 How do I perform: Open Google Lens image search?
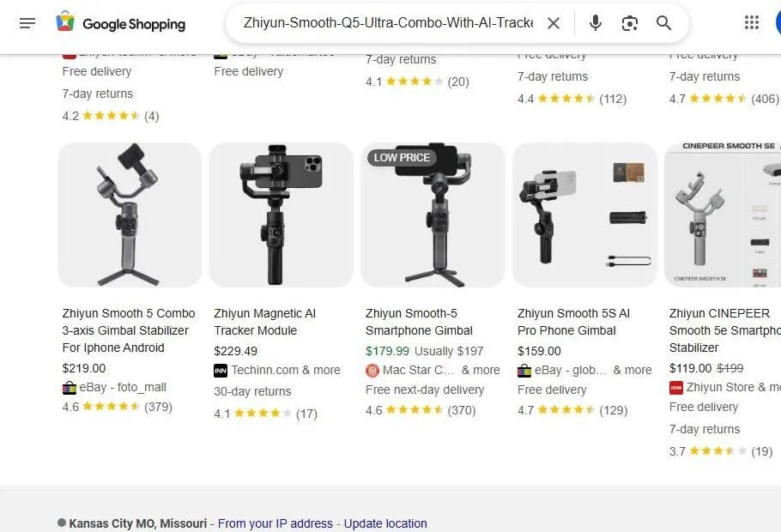tap(629, 23)
